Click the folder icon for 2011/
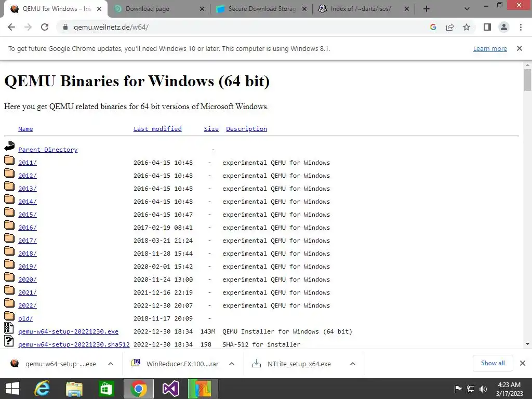The image size is (532, 399). (9, 160)
